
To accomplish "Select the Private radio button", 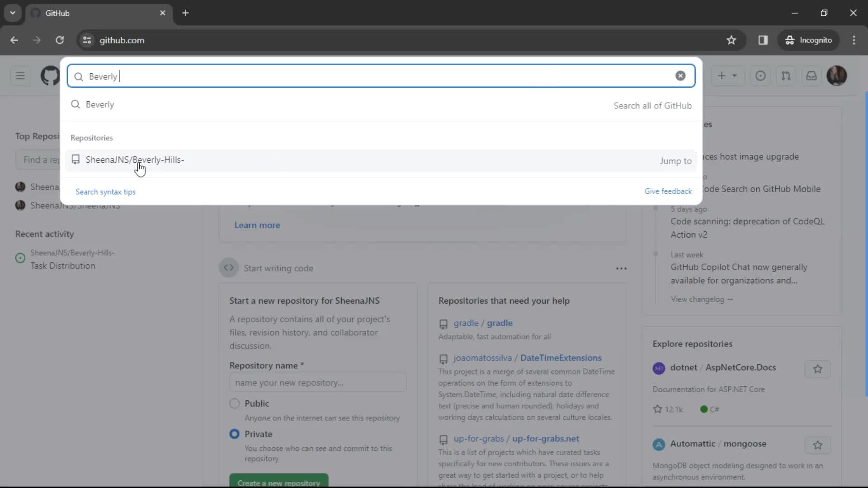I will 234,434.
